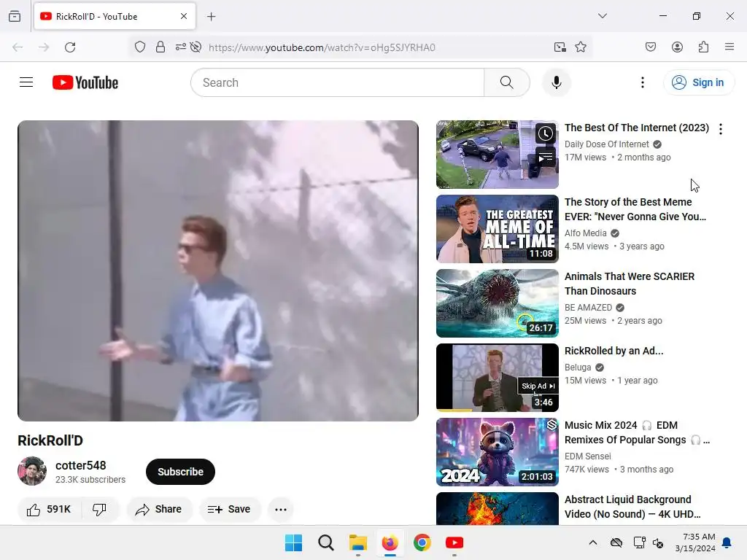Add The Best Of The Internet to queue
This screenshot has width=747, height=560.
[546, 157]
